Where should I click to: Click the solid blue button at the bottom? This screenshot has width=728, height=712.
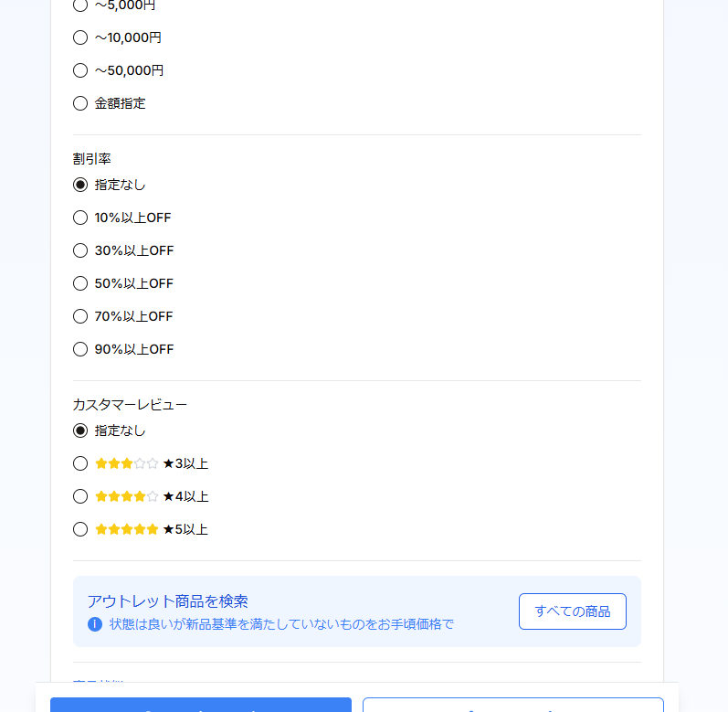[201, 705]
